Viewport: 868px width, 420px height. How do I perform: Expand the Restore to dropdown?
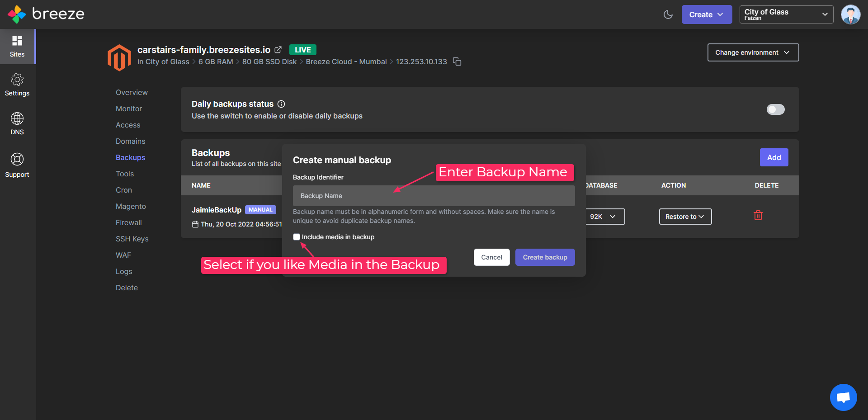coord(685,217)
